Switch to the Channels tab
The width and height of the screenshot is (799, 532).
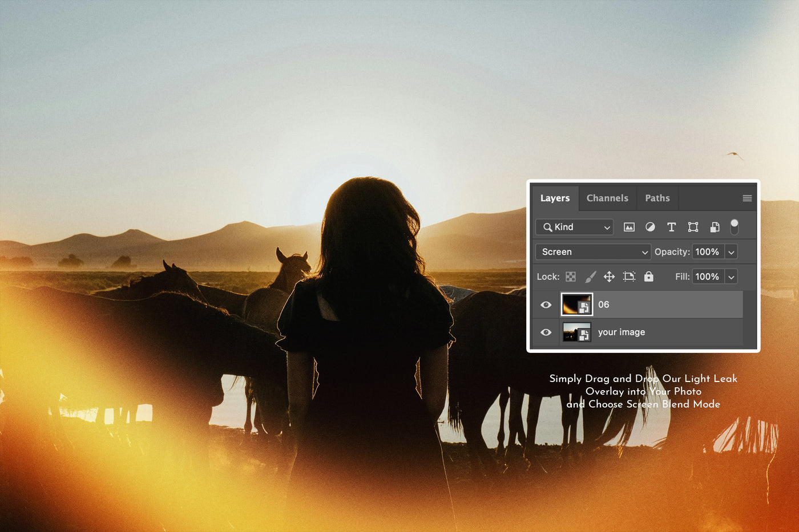607,198
